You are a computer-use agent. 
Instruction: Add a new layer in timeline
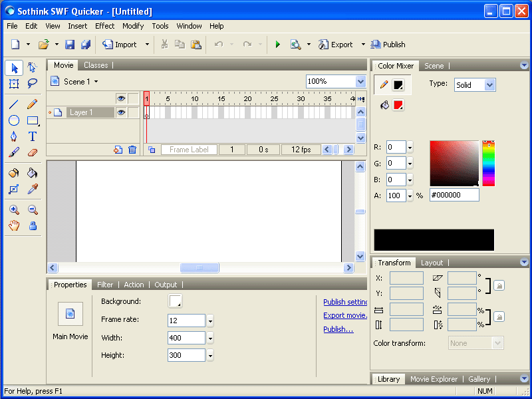click(118, 150)
